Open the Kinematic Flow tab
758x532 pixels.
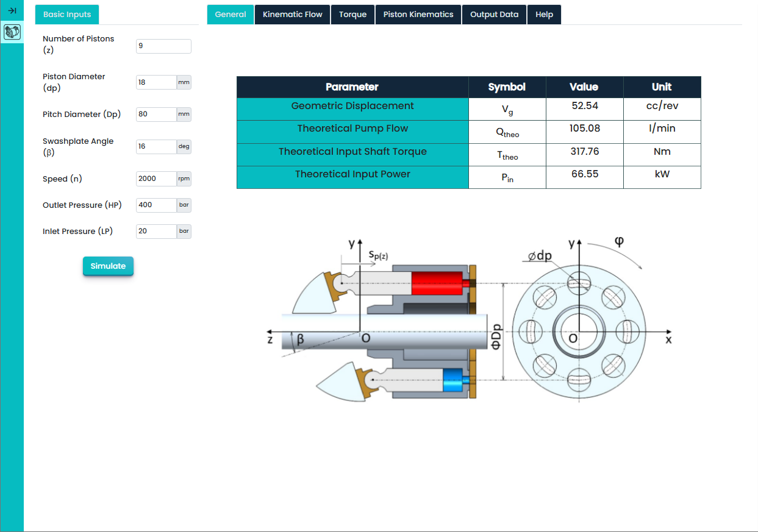292,15
